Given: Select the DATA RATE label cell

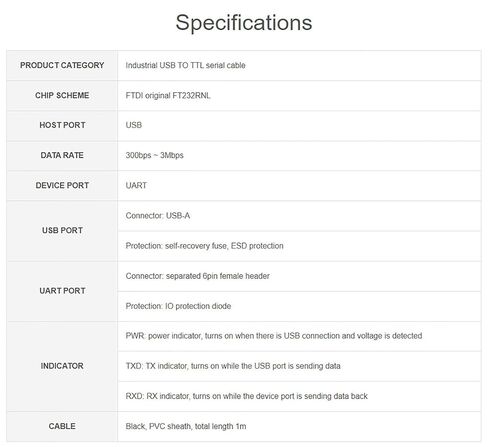Looking at the screenshot, I should 62,155.
